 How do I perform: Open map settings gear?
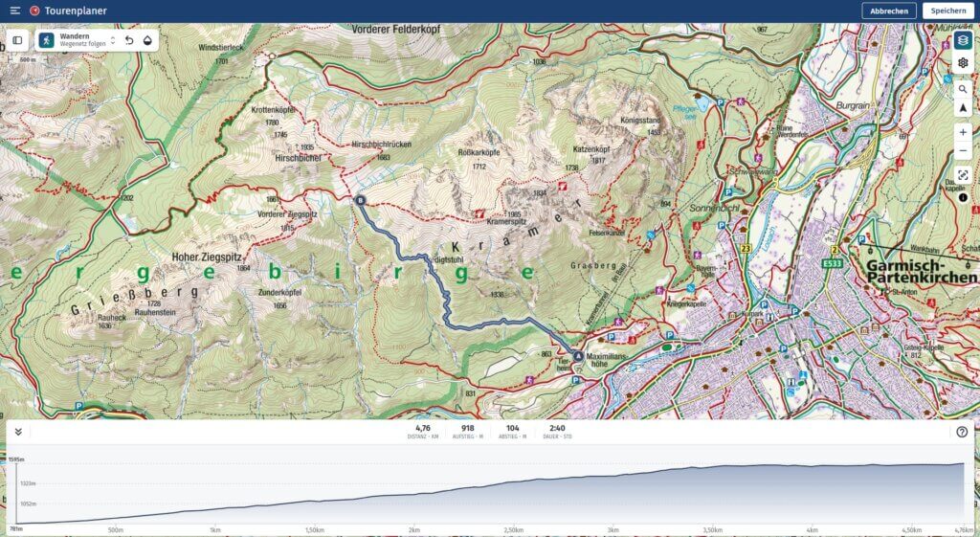tap(963, 63)
